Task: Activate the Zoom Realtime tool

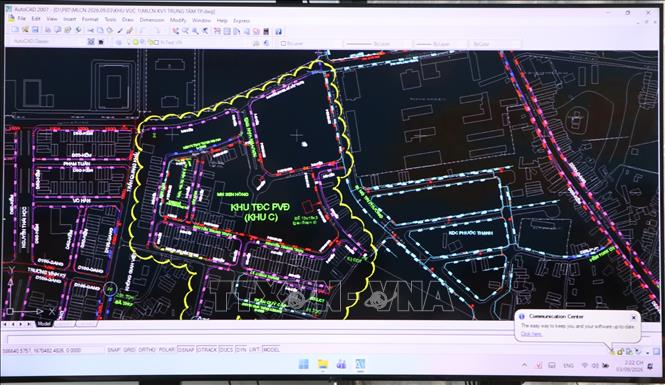Action: (185, 31)
